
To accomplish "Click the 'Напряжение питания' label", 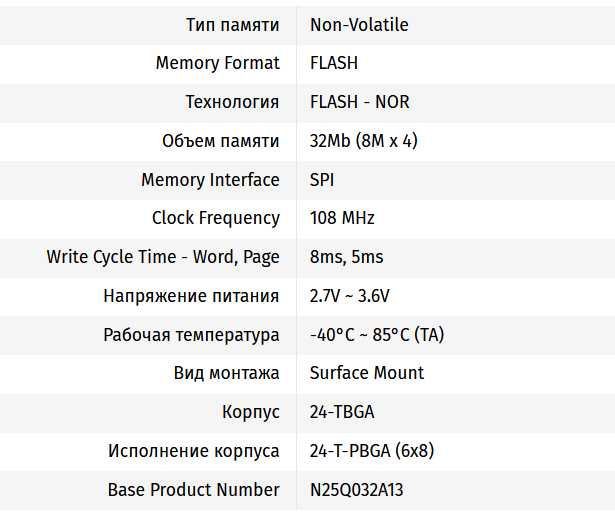I will tap(191, 296).
